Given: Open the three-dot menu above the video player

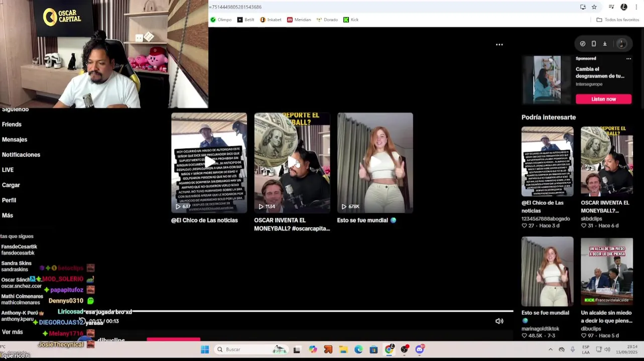Looking at the screenshot, I should (499, 45).
